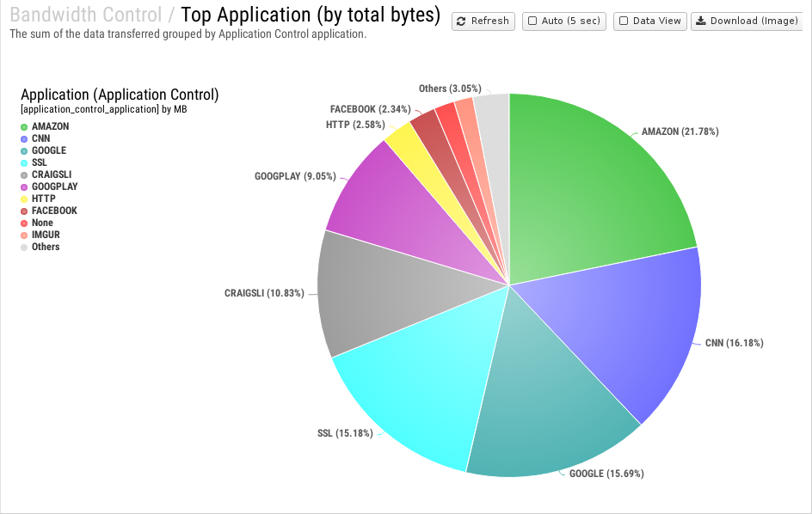Click the SSL (15.18%) chart label
Image resolution: width=812 pixels, height=514 pixels.
tap(345, 433)
